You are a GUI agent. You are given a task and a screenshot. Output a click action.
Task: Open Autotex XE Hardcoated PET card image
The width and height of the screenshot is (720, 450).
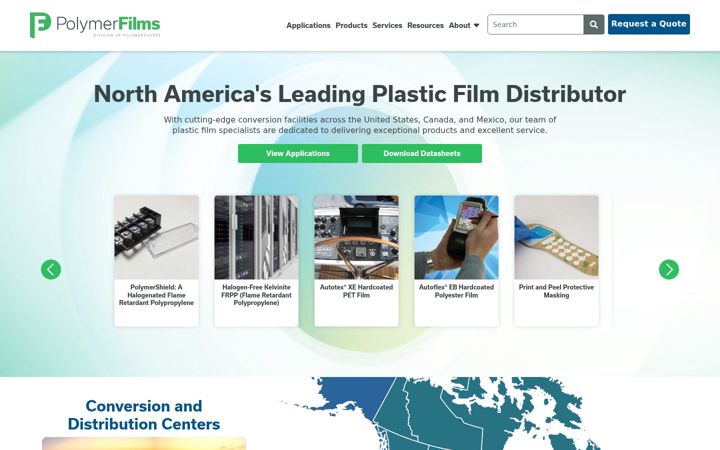[356, 237]
